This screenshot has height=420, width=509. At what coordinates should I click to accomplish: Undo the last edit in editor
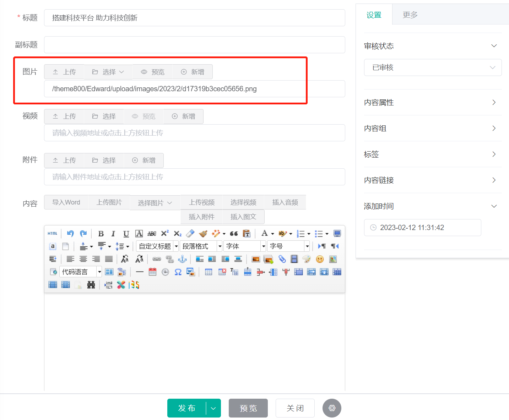point(70,234)
